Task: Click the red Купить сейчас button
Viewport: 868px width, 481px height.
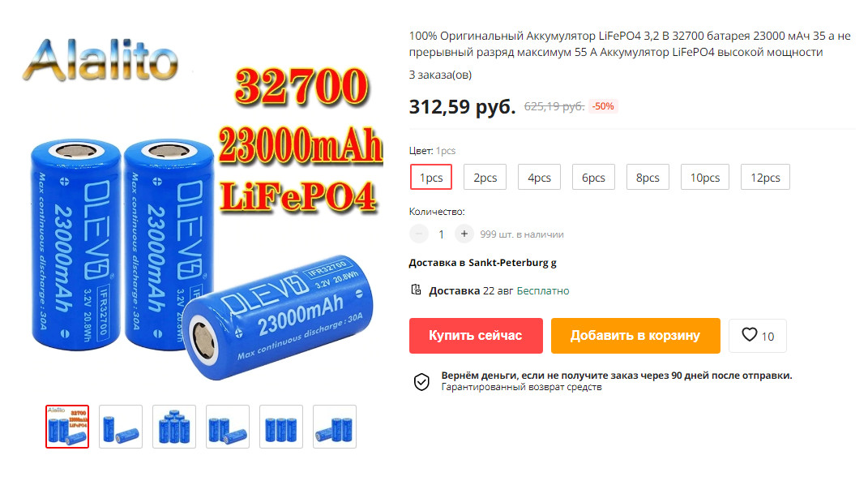Action: coord(476,335)
